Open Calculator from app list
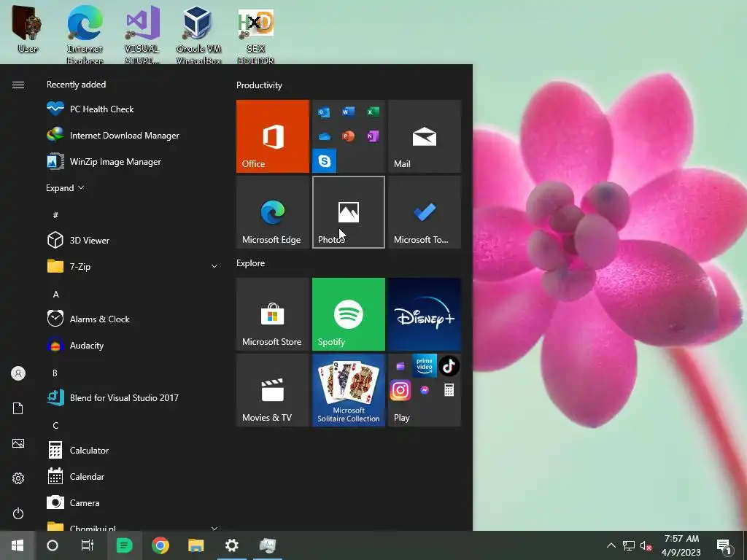 pos(133,450)
